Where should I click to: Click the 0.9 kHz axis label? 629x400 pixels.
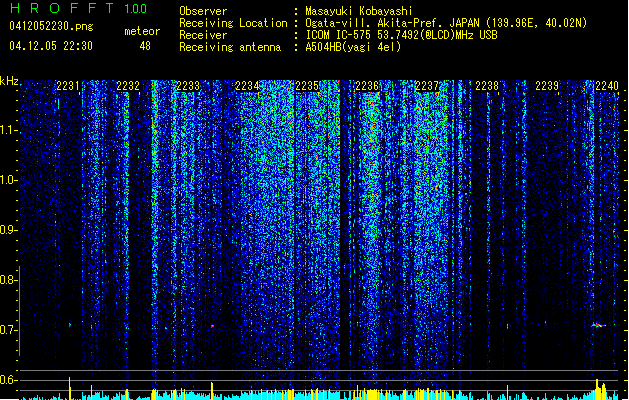(8, 230)
